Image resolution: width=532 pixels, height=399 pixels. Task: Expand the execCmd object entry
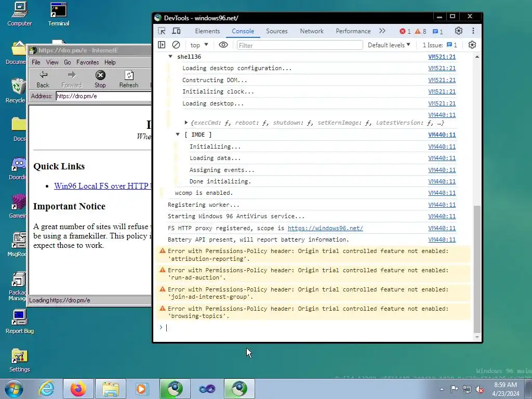click(x=186, y=123)
